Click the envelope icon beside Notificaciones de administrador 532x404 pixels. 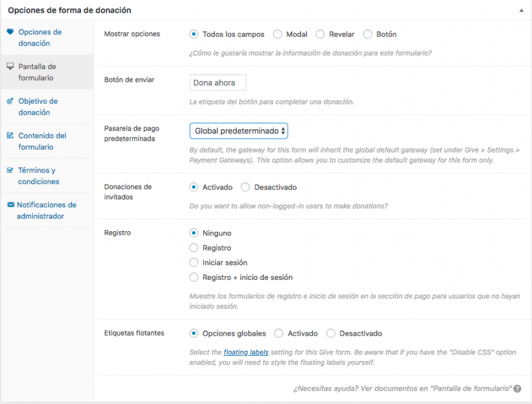[x=10, y=205]
